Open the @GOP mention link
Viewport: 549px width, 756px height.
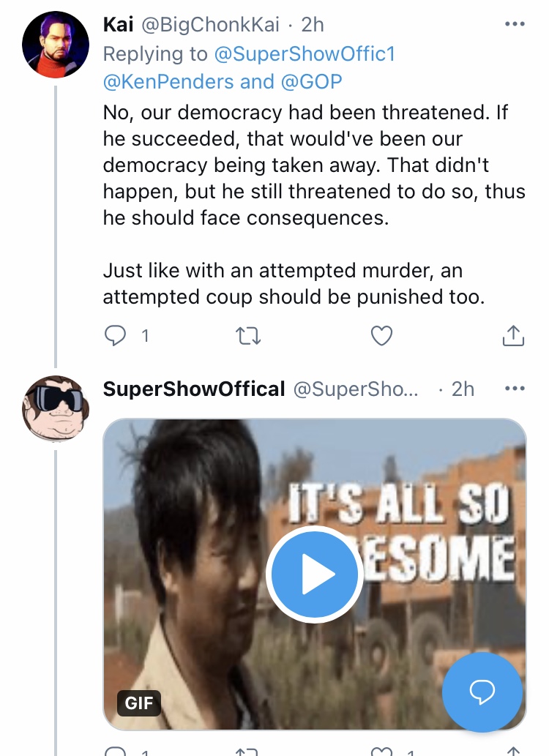(311, 81)
